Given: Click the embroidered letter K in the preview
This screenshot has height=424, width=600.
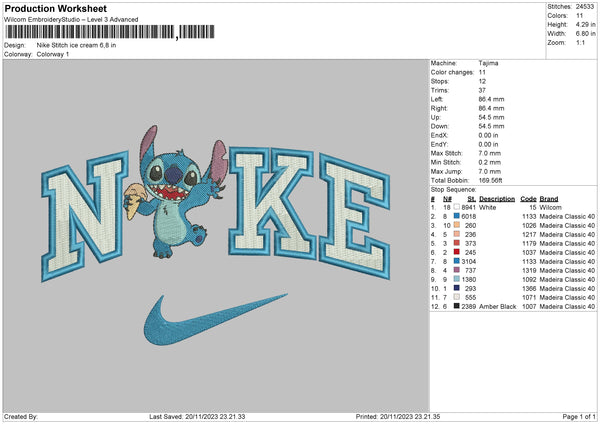Looking at the screenshot, I should click(272, 202).
